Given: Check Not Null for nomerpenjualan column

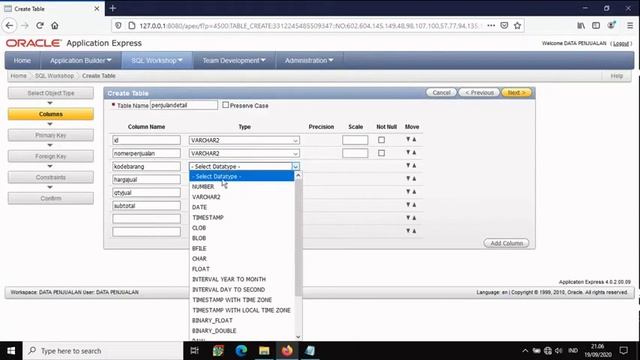Looking at the screenshot, I should coord(381,153).
